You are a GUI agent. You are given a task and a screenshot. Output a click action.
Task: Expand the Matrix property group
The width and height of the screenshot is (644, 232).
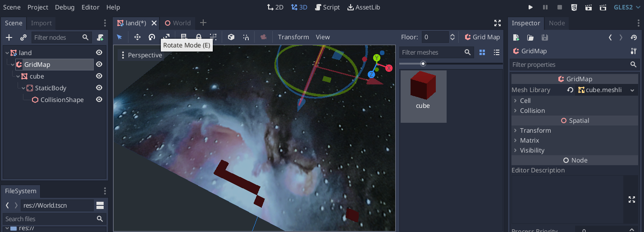click(x=575, y=140)
